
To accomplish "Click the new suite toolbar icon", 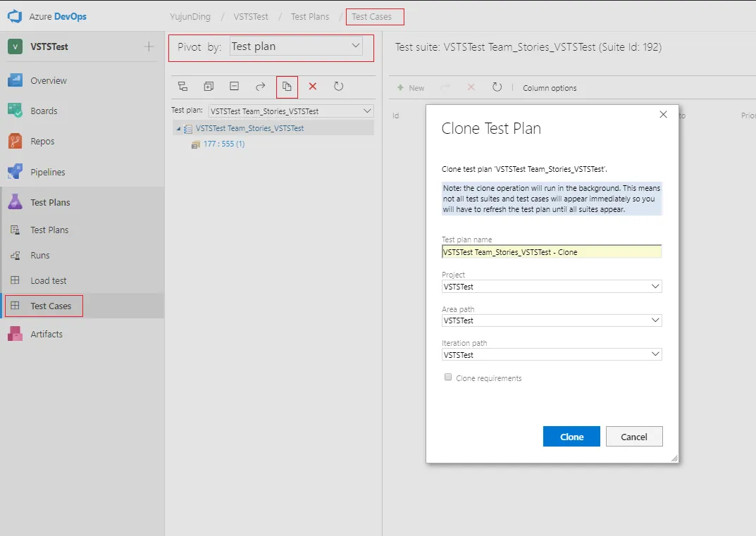I will (x=182, y=86).
